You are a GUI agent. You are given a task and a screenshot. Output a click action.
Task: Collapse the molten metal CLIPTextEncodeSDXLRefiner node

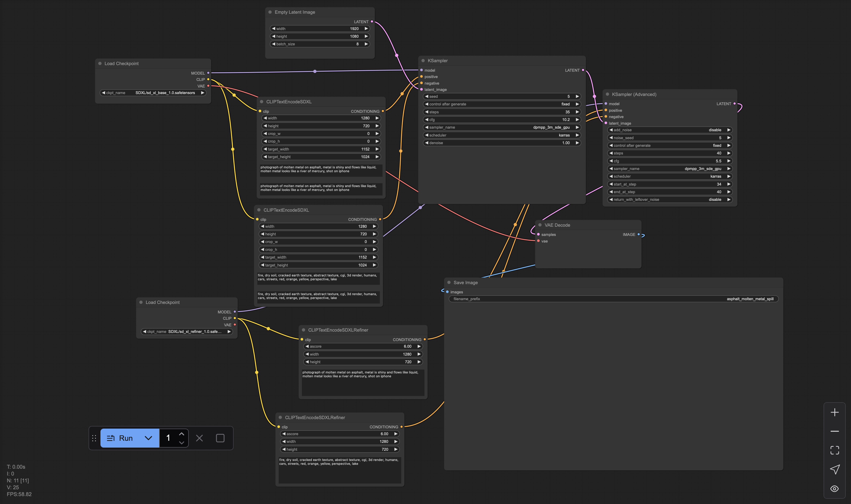coord(304,330)
